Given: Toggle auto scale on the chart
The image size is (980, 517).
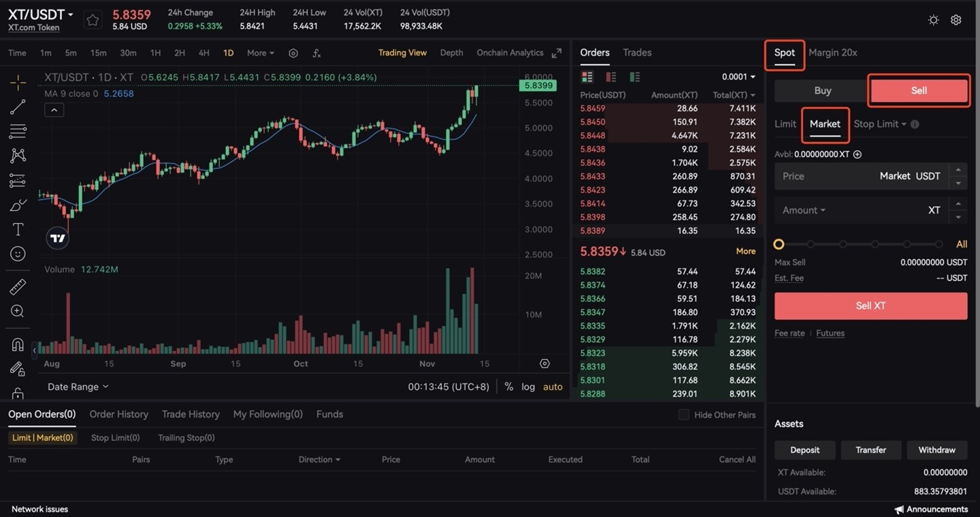Looking at the screenshot, I should [x=553, y=386].
